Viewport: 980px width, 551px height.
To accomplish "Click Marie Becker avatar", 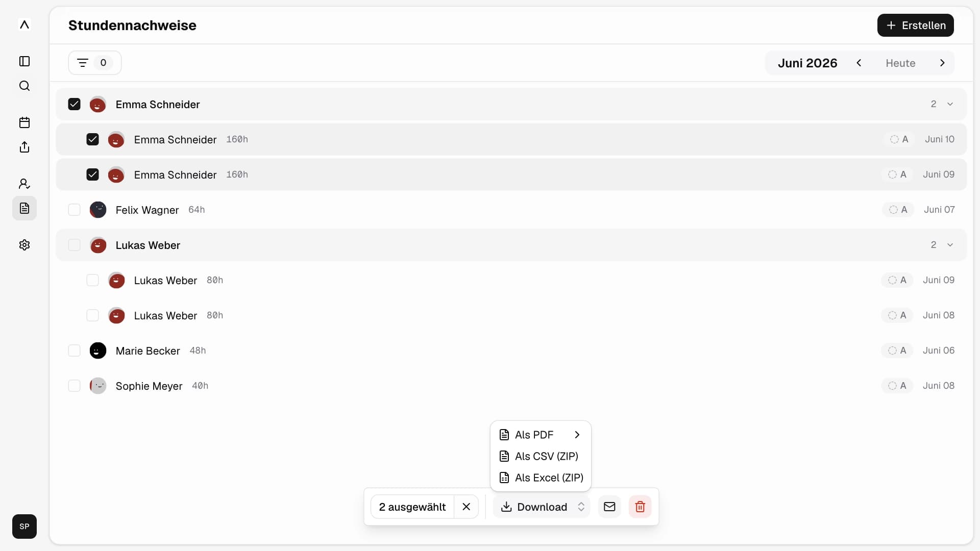I will pyautogui.click(x=98, y=350).
